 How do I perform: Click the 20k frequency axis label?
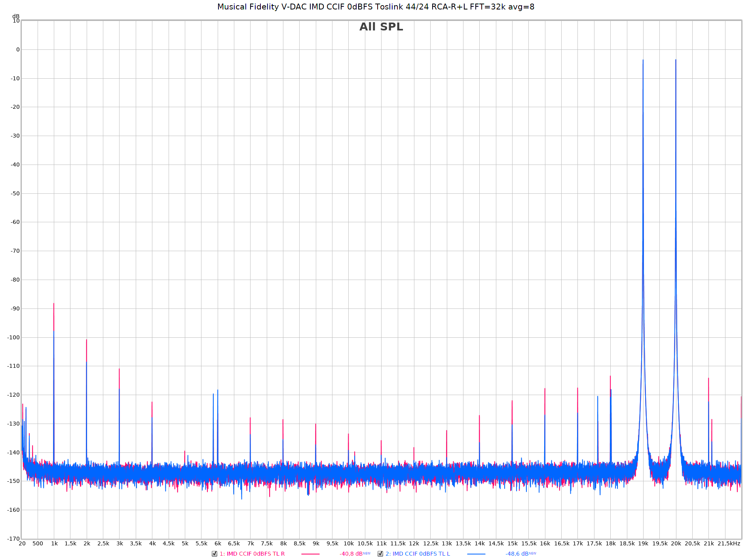[x=676, y=543]
